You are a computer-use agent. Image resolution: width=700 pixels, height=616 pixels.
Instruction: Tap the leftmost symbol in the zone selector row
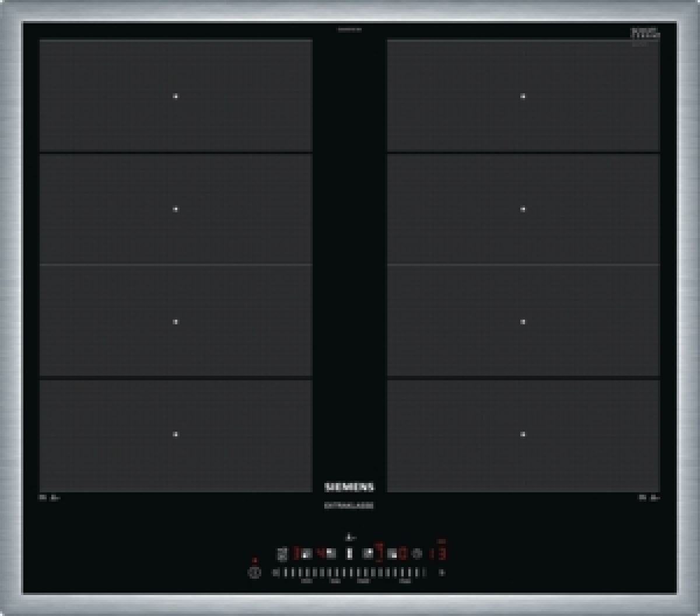pos(282,554)
